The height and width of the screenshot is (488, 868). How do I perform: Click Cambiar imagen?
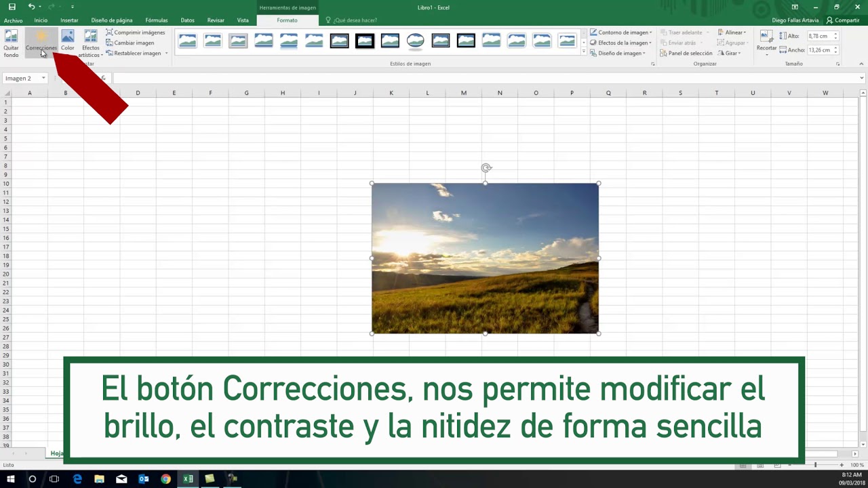point(130,43)
